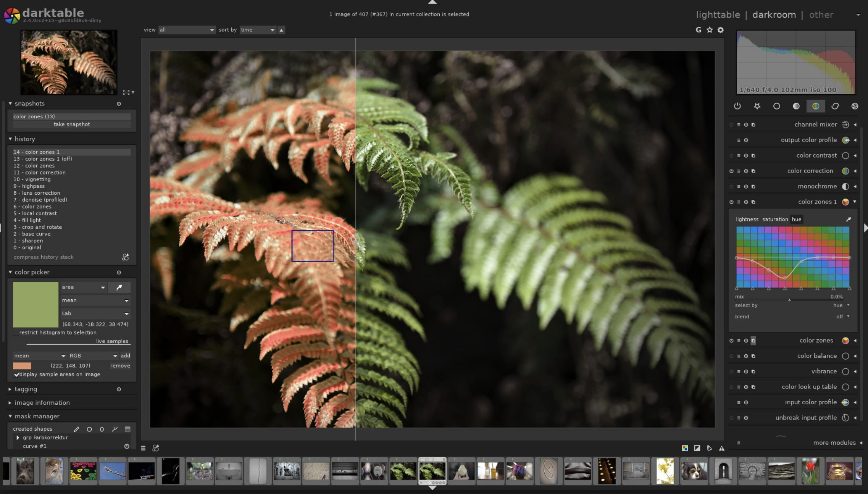Click take snapshot button
Screen dimensions: 868x494
(x=72, y=124)
